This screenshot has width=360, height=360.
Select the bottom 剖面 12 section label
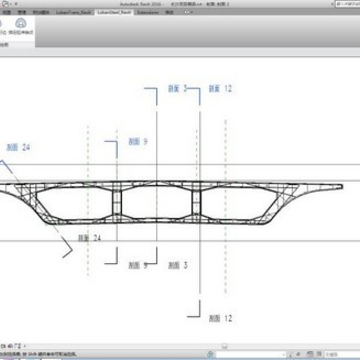[x=220, y=318]
